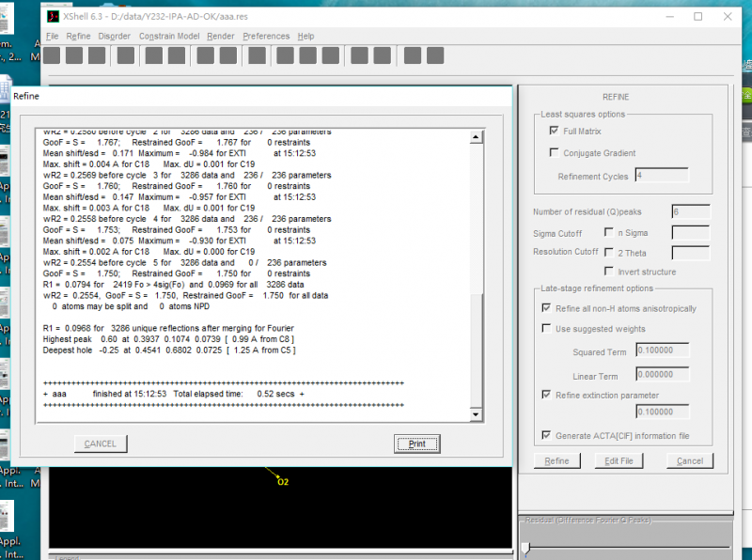The width and height of the screenshot is (752, 560).
Task: Click the Residual Q Peaks slider handle
Action: 526,549
